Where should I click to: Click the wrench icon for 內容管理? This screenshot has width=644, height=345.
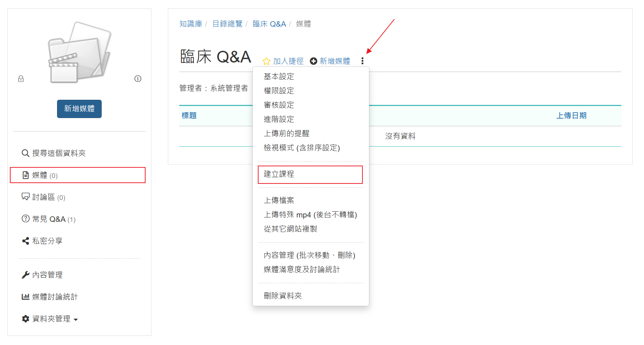pos(25,275)
